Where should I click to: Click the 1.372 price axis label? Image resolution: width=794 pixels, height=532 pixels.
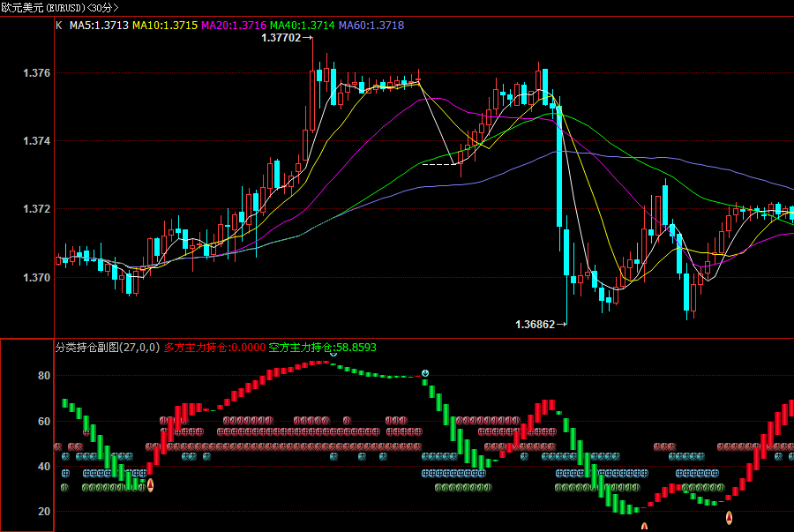pyautogui.click(x=36, y=208)
